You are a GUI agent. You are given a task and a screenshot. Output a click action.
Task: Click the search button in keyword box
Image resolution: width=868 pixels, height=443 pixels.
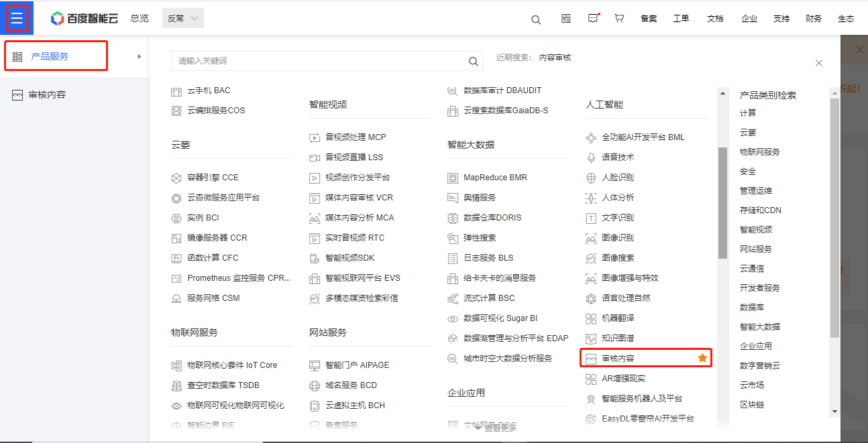pos(474,61)
